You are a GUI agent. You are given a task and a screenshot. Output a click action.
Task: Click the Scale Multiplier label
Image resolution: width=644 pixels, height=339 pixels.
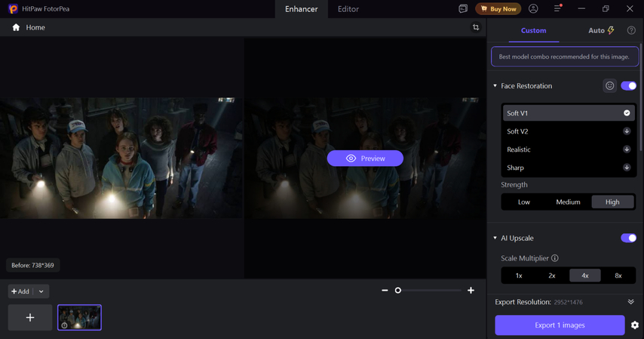tap(525, 258)
